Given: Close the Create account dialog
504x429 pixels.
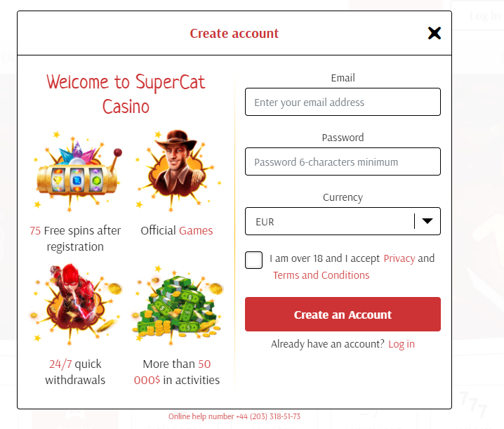Looking at the screenshot, I should (x=435, y=33).
